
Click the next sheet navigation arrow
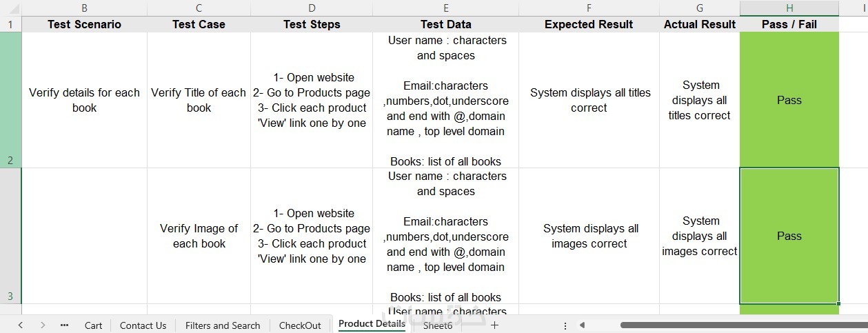pyautogui.click(x=43, y=325)
